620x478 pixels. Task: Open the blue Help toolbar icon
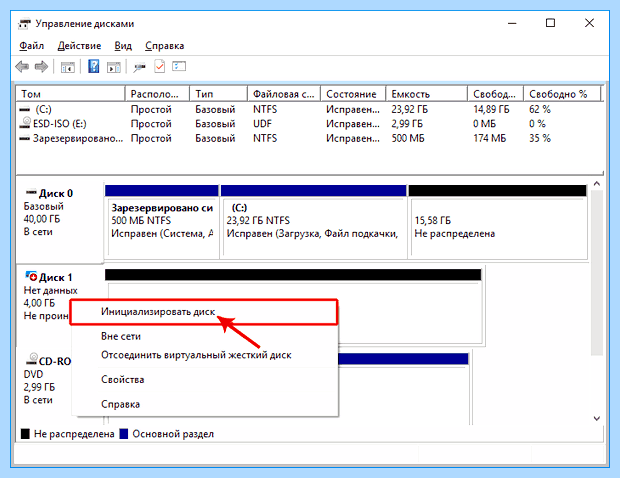(x=93, y=66)
